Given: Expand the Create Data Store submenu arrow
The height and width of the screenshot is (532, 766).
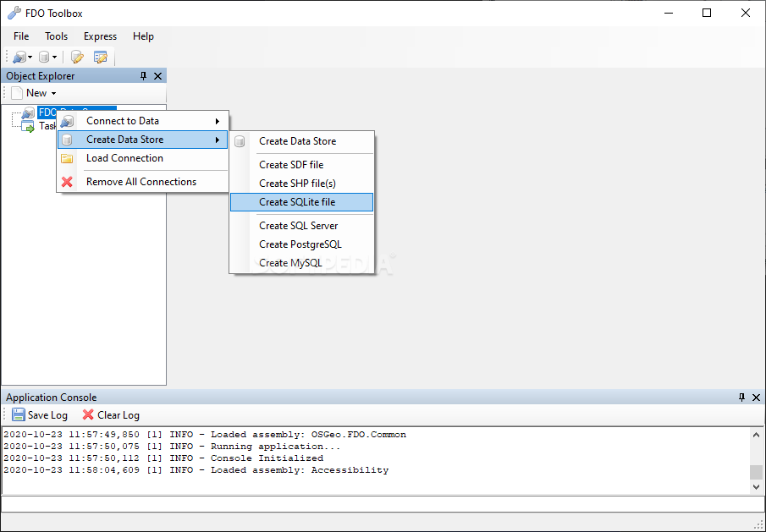Looking at the screenshot, I should click(218, 140).
